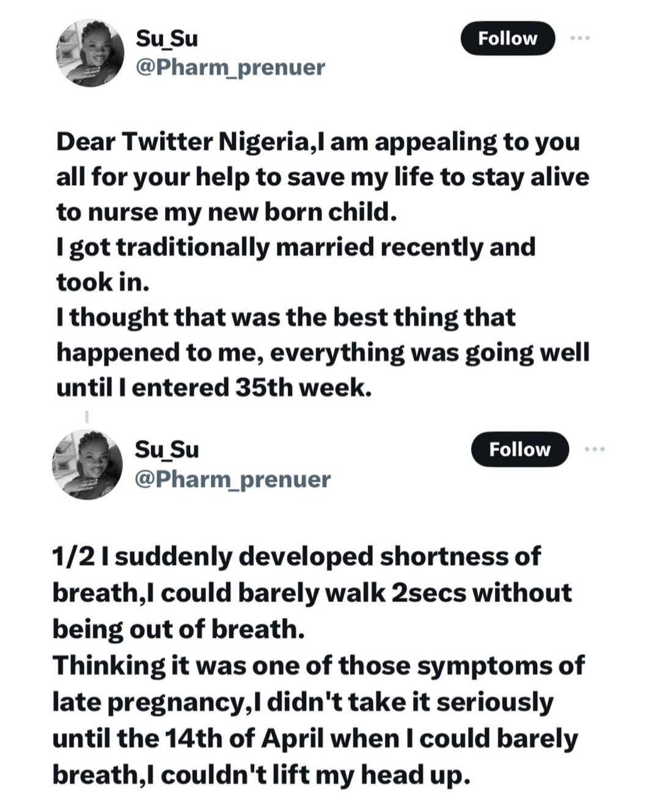This screenshot has height=812, width=660.
Task: Select the line 'breath,I couldn't lift my head up.'
Action: pos(262,775)
